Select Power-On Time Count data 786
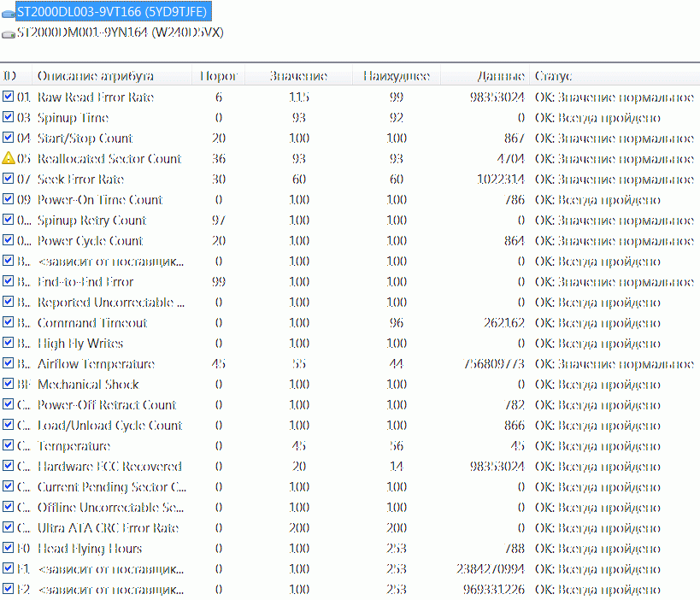 (515, 199)
